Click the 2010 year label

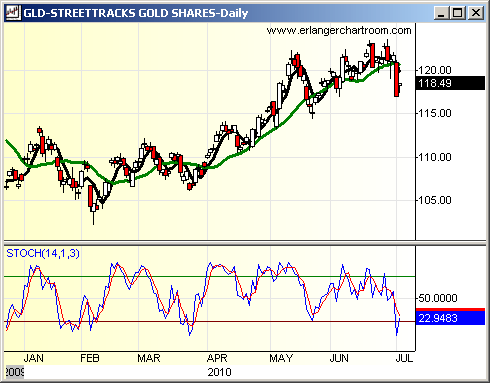pos(219,372)
